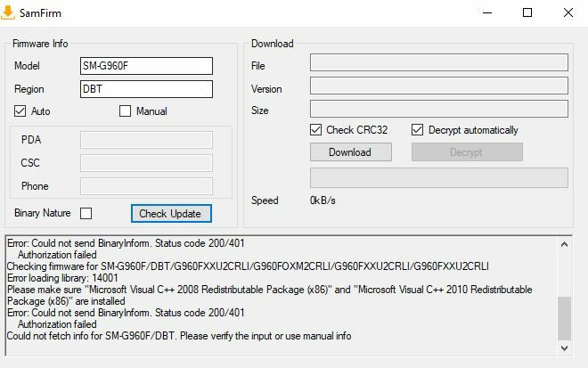Click 'Could not fetch info for SM-G960F/DBT' line
Viewport: 588px width, 368px height.
point(179,336)
